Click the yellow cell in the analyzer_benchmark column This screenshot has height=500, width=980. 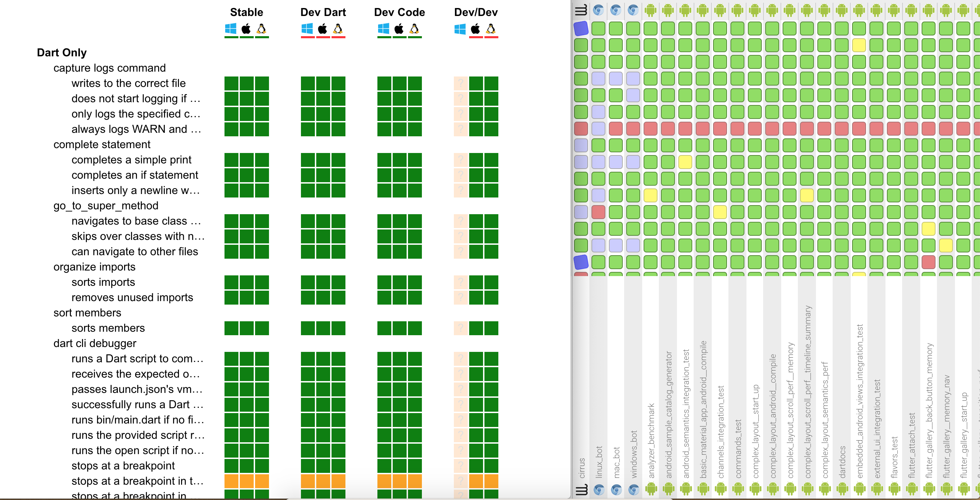(x=651, y=195)
